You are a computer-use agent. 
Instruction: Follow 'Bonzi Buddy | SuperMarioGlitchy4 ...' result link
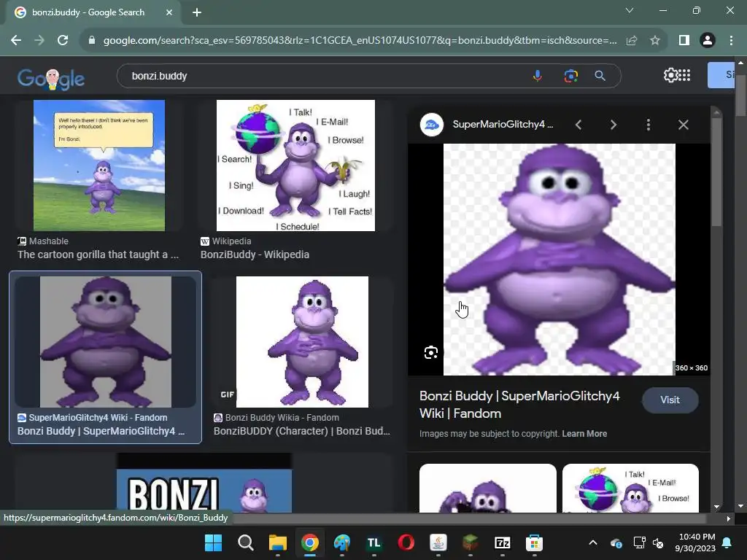(x=101, y=431)
